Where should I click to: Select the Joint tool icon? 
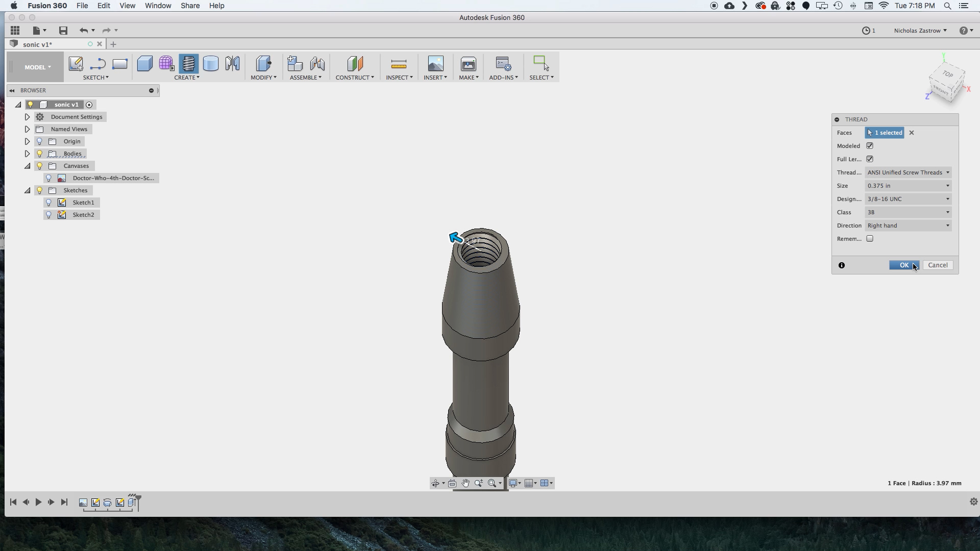click(317, 64)
